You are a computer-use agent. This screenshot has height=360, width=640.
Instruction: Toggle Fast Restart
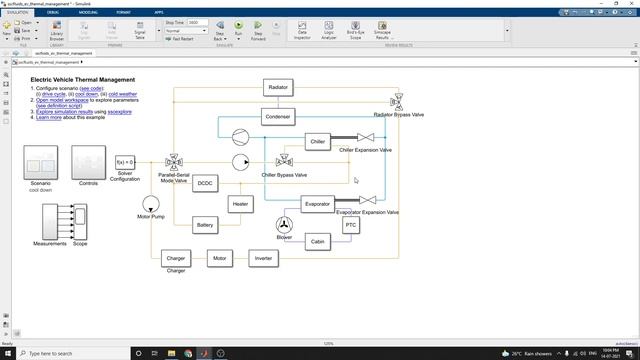pyautogui.click(x=180, y=39)
